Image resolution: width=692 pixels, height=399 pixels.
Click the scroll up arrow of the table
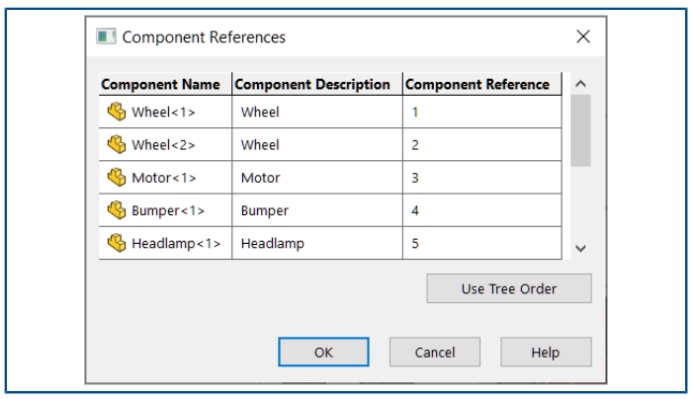click(581, 83)
